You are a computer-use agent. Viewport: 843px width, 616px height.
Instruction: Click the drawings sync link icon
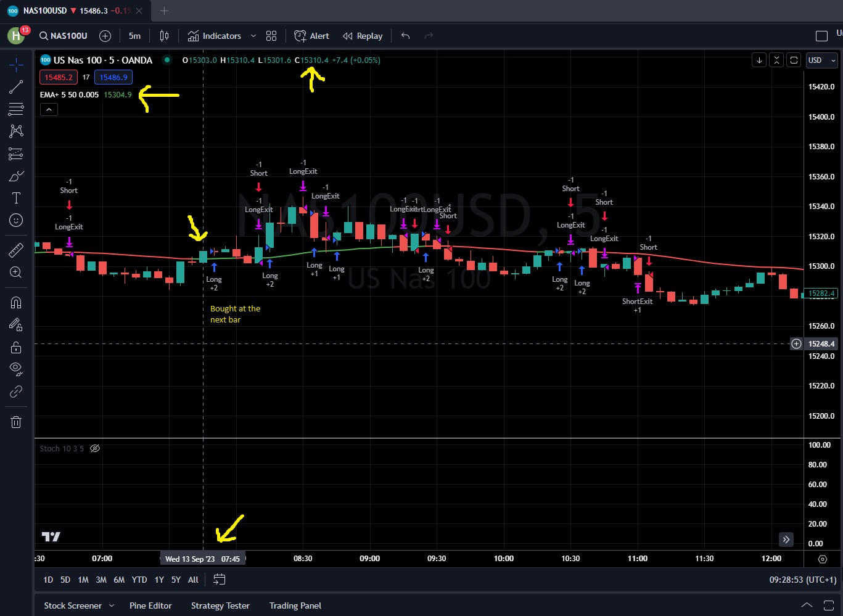17,392
